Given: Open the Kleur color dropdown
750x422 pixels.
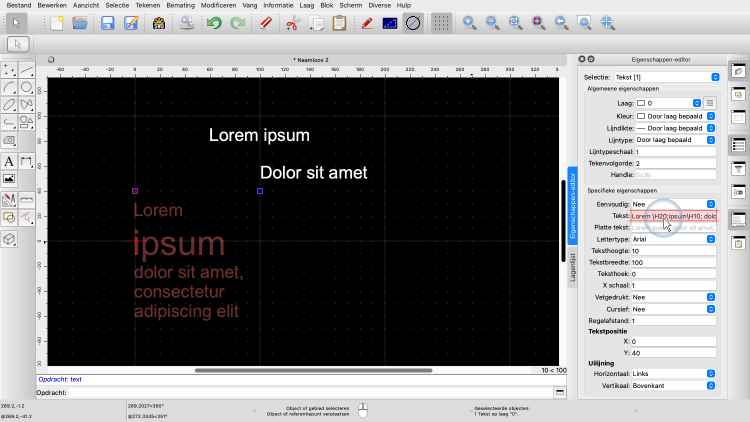Looking at the screenshot, I should pos(673,116).
